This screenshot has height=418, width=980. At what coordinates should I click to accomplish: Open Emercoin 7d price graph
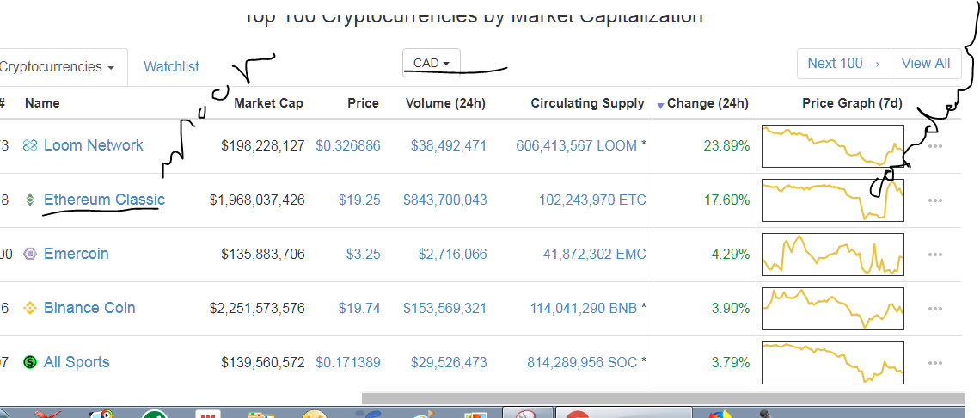coord(832,254)
